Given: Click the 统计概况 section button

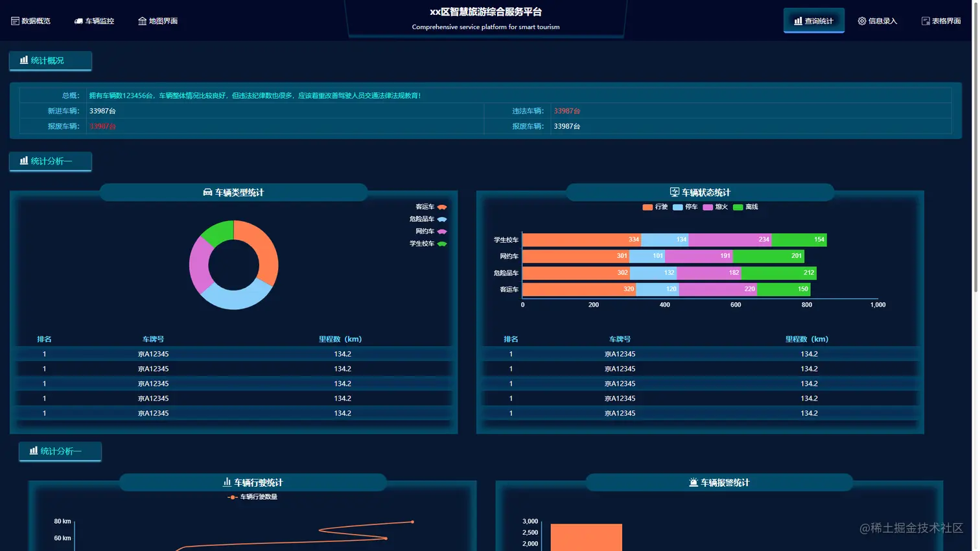Looking at the screenshot, I should pyautogui.click(x=50, y=60).
